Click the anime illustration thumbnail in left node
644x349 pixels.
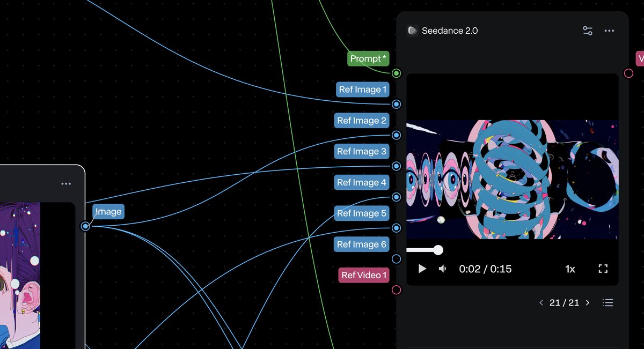(x=20, y=276)
